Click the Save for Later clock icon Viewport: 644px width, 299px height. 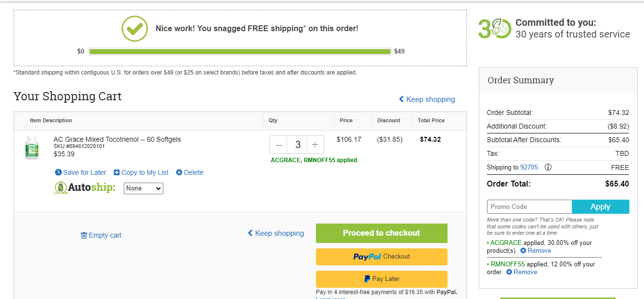click(x=59, y=172)
